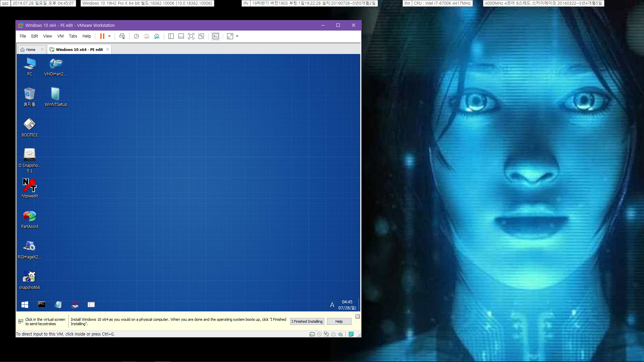
Task: Pause the virtual machine with the orange button
Action: pyautogui.click(x=102, y=36)
